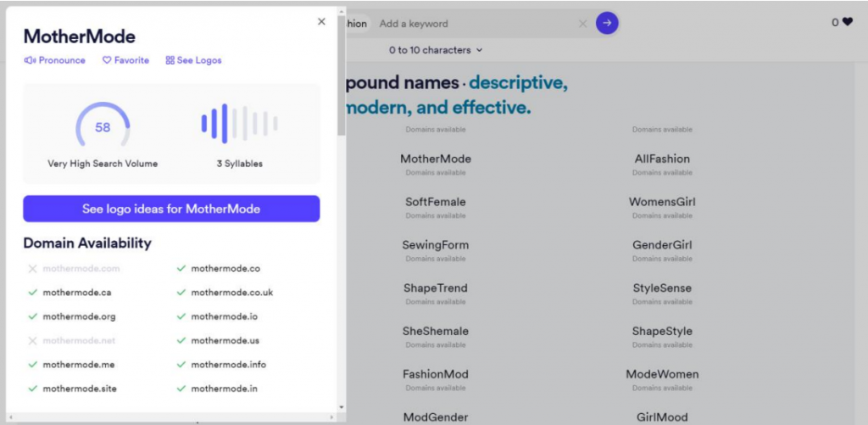Select the GirlMood name
This screenshot has width=868, height=425.
662,417
